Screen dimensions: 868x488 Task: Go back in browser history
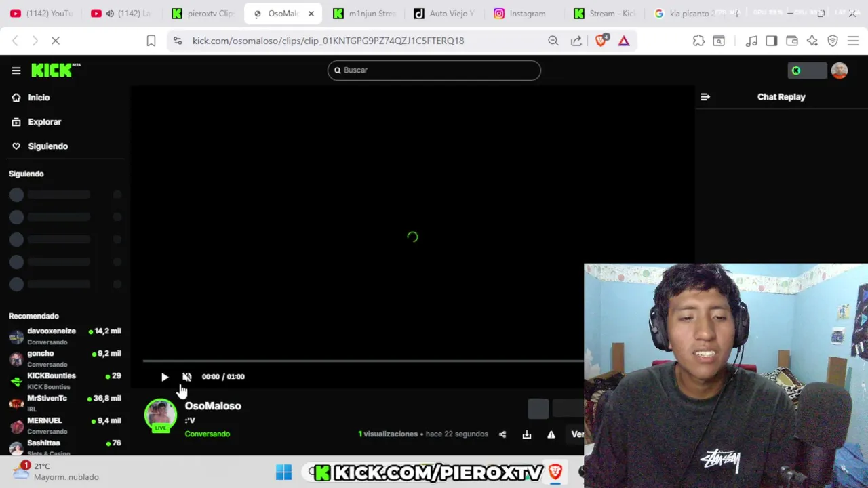click(15, 41)
